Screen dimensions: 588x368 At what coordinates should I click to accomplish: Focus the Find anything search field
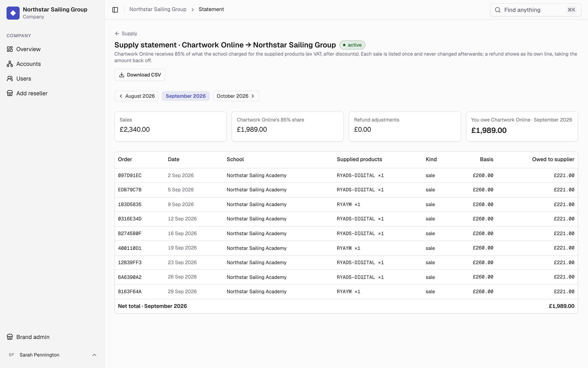[536, 10]
